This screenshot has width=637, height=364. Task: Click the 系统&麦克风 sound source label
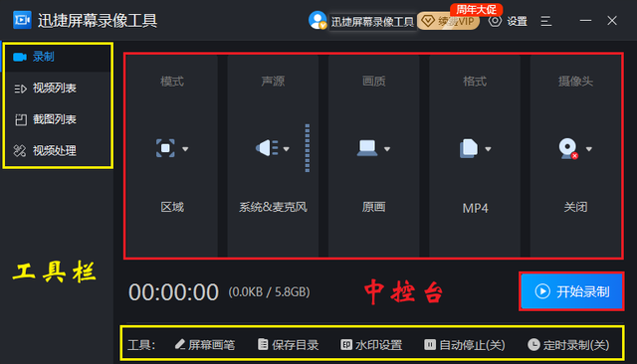click(x=273, y=208)
